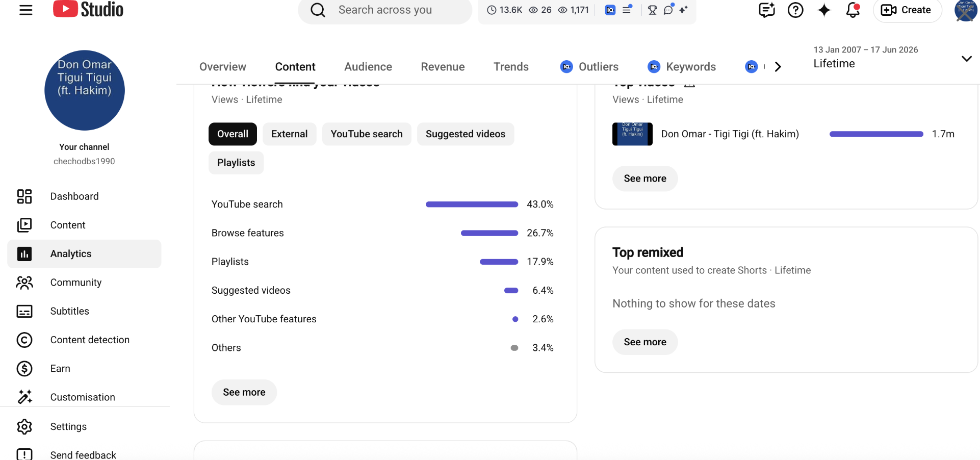Click the search across your channel field
The width and height of the screenshot is (980, 460).
click(x=385, y=10)
